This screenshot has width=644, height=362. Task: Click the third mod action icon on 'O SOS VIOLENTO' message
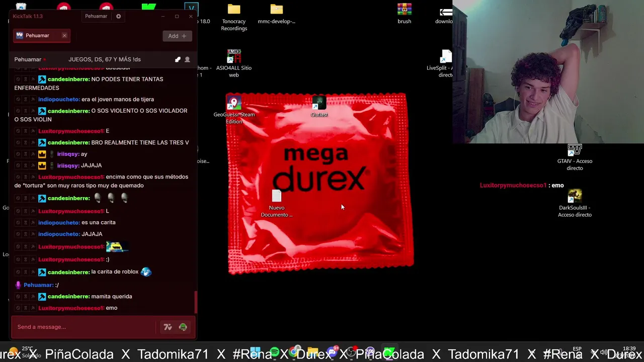tap(33, 111)
